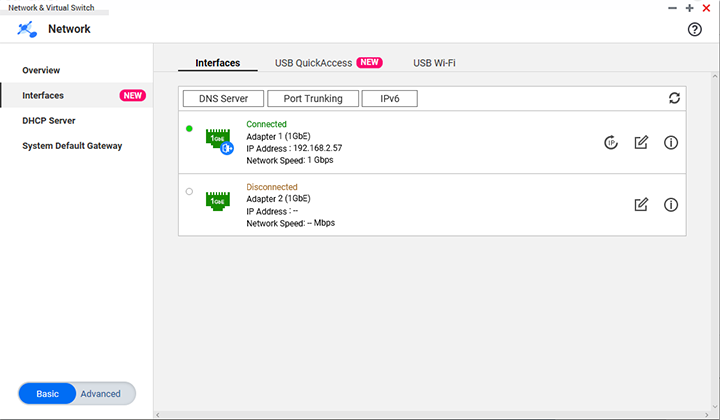Click the DNS Server button
This screenshot has height=420, width=720.
[x=223, y=99]
